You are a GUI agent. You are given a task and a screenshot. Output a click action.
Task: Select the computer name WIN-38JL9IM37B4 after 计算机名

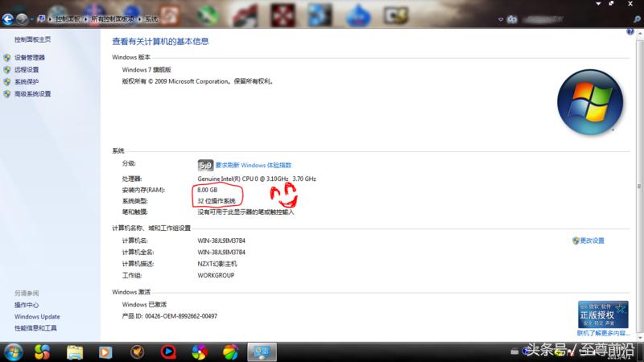coord(221,241)
